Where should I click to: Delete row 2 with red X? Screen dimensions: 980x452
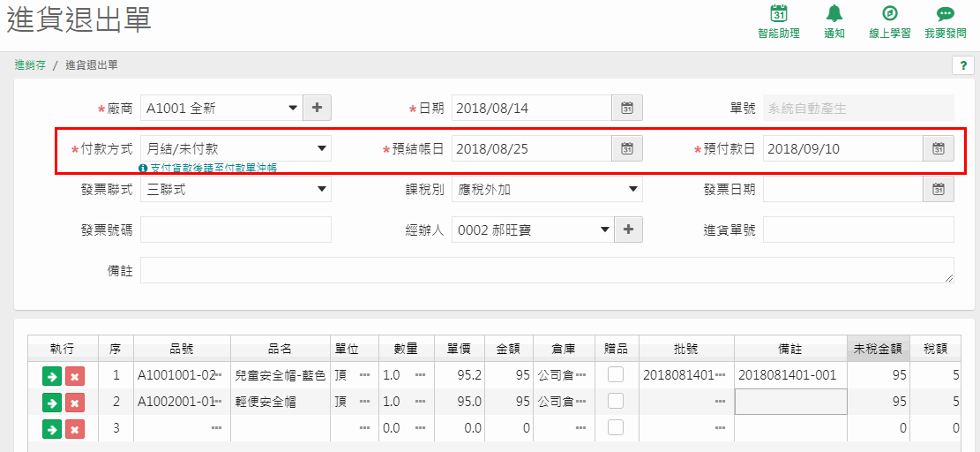(74, 402)
